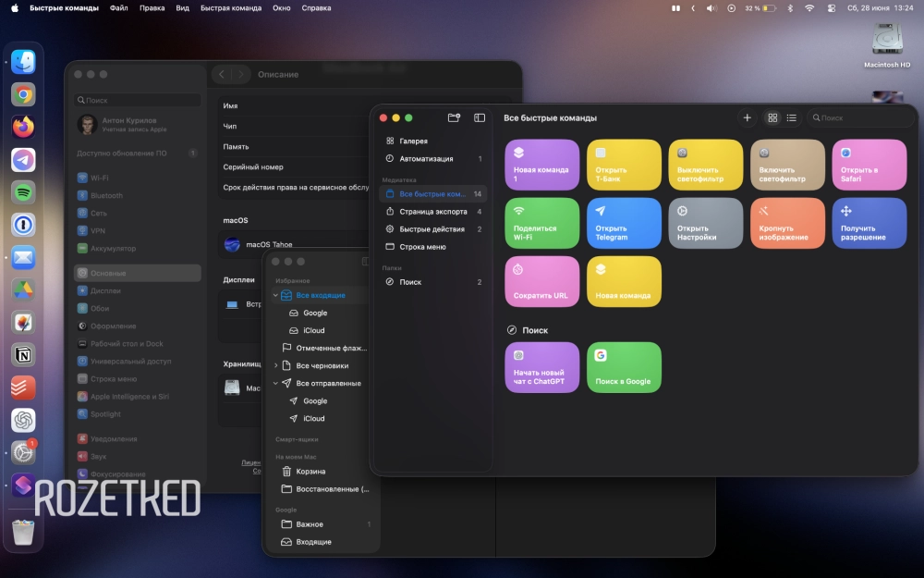Run the Получить разрешение shortcut
924x578 pixels.
click(869, 223)
